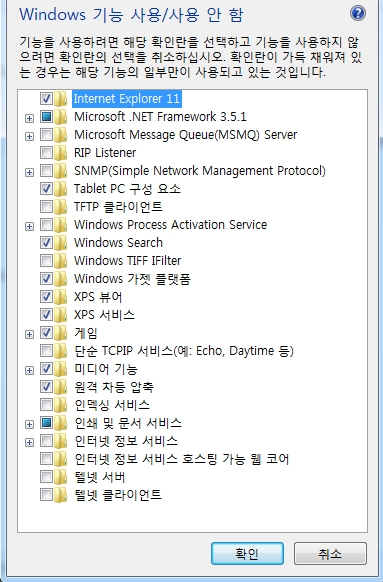The height and width of the screenshot is (582, 383).
Task: Check 인터넷 정보 서비스 호스팅 가능 웹 코어 checkbox
Action: 46,458
